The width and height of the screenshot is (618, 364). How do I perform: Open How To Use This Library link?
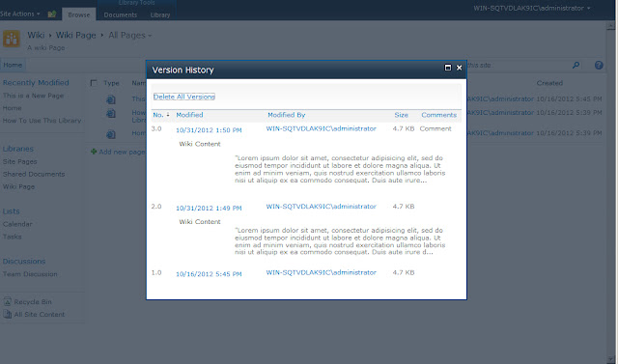(42, 121)
